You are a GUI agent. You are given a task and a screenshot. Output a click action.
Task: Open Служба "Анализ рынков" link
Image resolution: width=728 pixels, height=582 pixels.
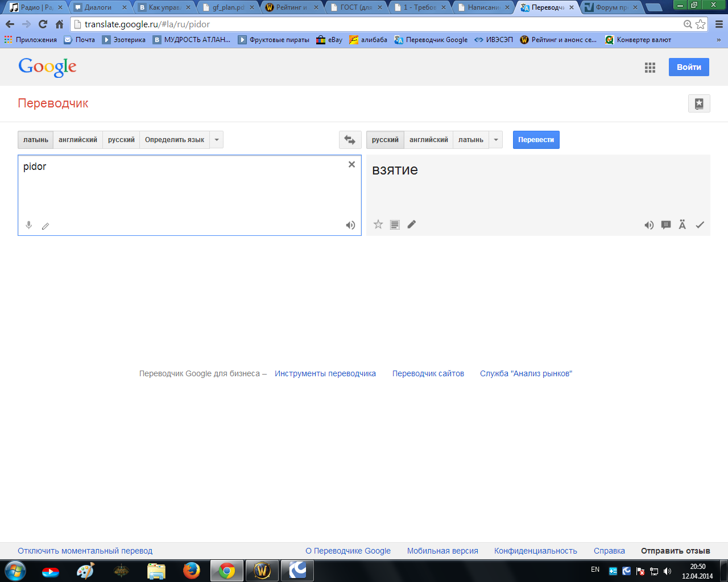point(526,373)
